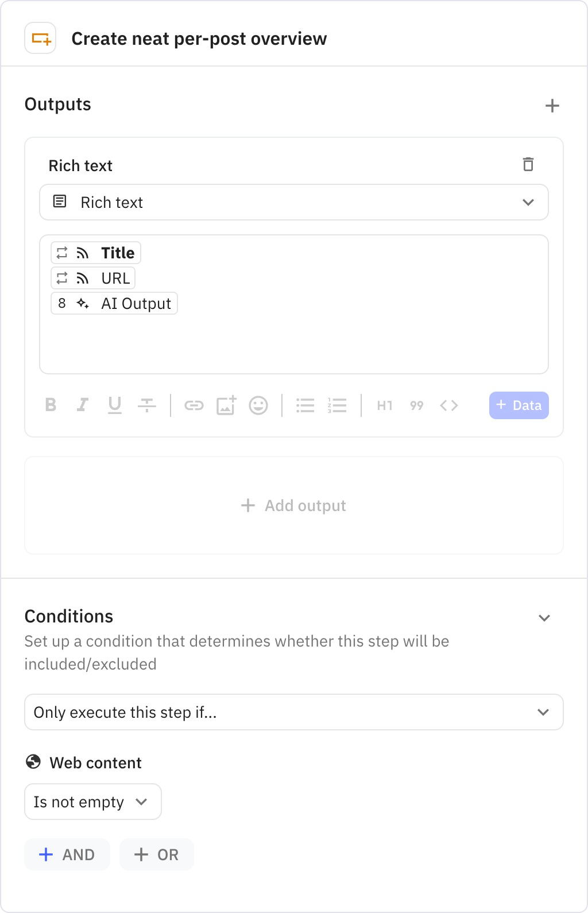Insert a code block with the code icon
The height and width of the screenshot is (913, 588).
click(450, 405)
